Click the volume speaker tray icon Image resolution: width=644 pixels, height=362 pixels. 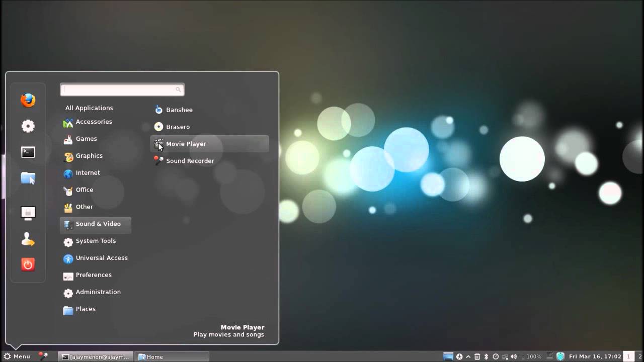click(x=514, y=356)
